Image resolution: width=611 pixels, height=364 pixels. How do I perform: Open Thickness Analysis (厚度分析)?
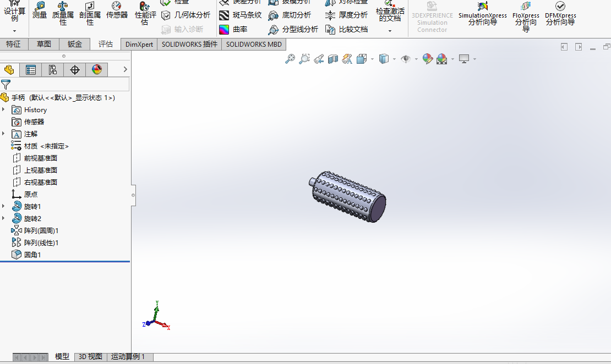(x=346, y=15)
